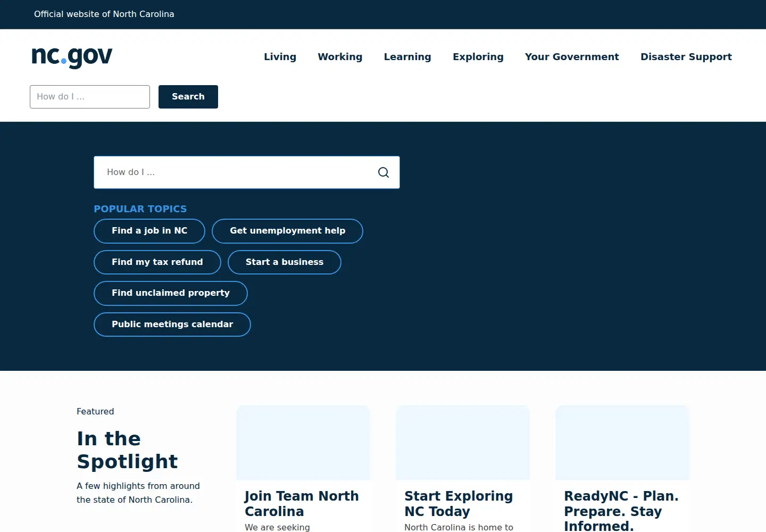The height and width of the screenshot is (532, 766).
Task: Select "Find unclaimed property" topic
Action: point(171,293)
